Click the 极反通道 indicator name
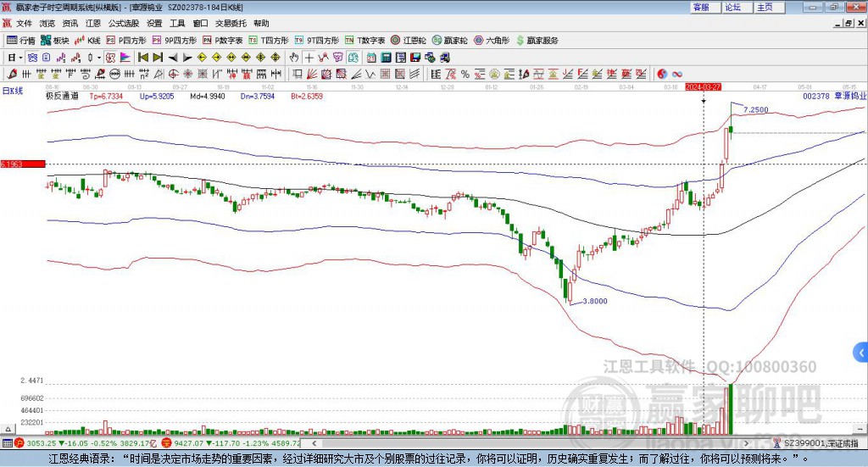This screenshot has height=467, width=868. coord(62,97)
